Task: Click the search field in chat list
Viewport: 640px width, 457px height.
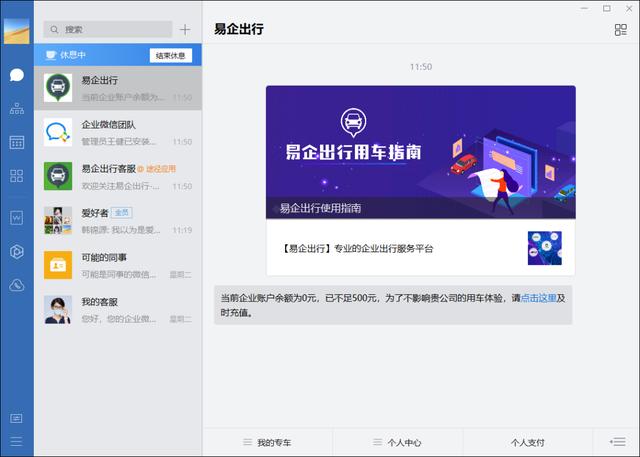Action: point(108,29)
